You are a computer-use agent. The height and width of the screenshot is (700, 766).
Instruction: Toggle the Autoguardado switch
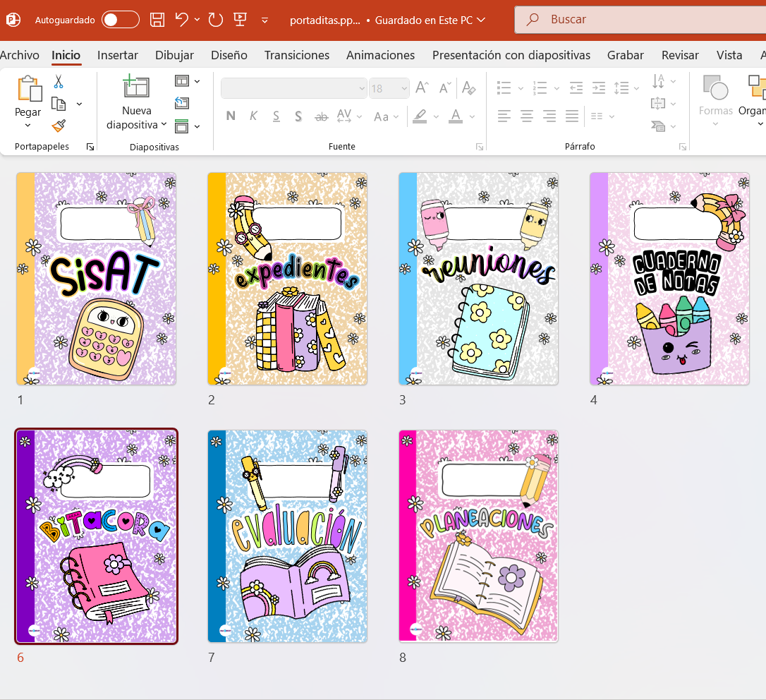tap(121, 20)
